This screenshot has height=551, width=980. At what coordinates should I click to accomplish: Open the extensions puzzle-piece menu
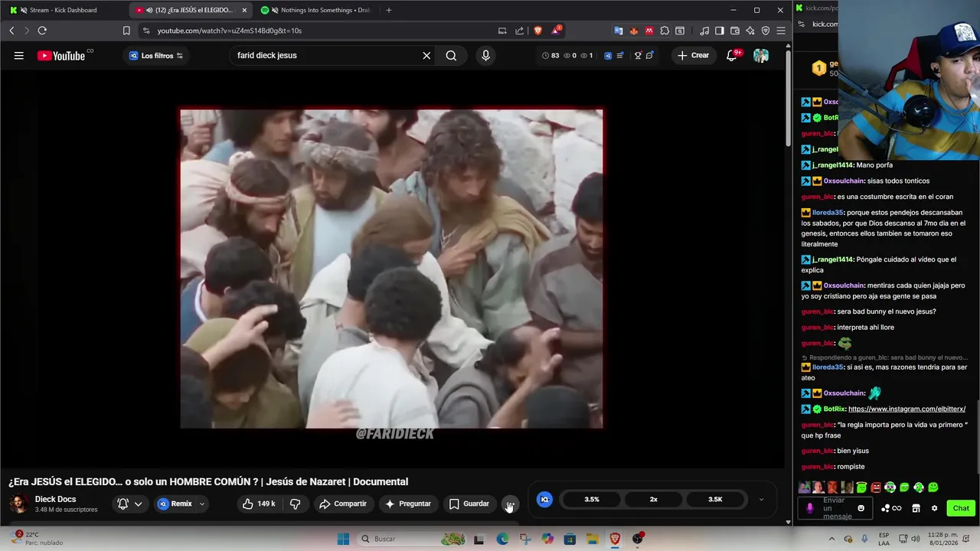pos(665,31)
